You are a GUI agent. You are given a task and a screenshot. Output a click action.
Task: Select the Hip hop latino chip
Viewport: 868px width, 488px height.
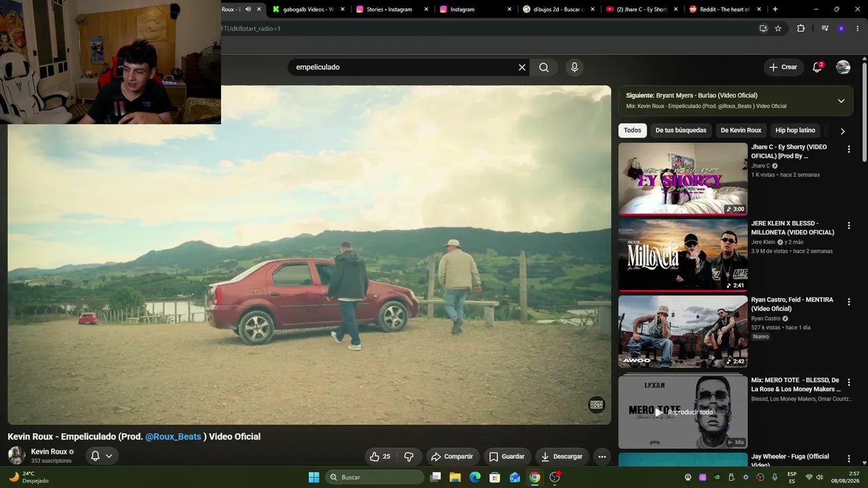click(795, 130)
